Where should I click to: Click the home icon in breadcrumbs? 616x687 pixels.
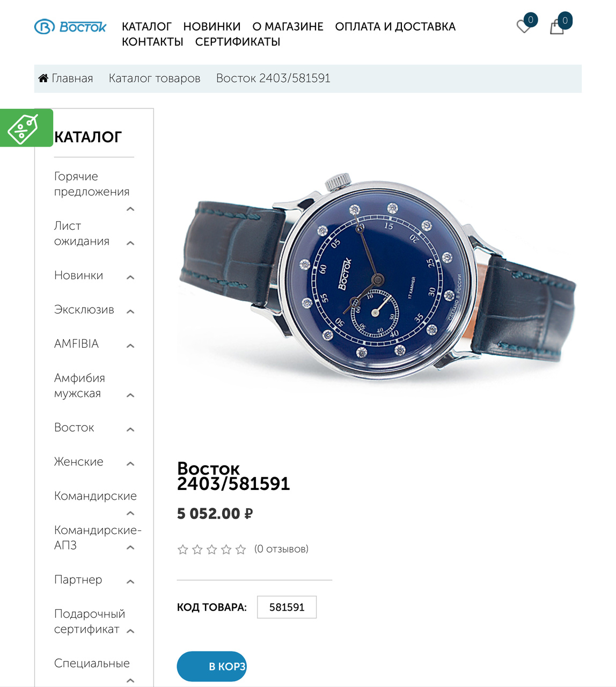click(x=43, y=78)
